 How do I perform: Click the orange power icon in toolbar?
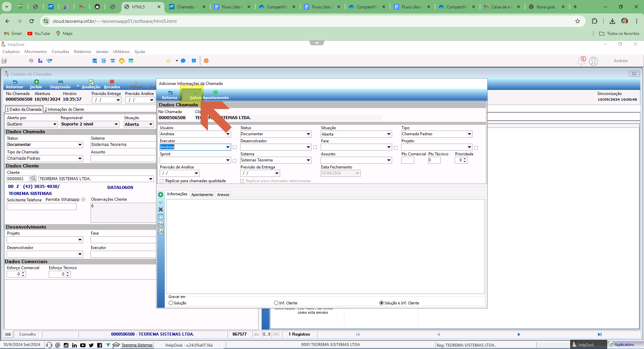coord(206,61)
